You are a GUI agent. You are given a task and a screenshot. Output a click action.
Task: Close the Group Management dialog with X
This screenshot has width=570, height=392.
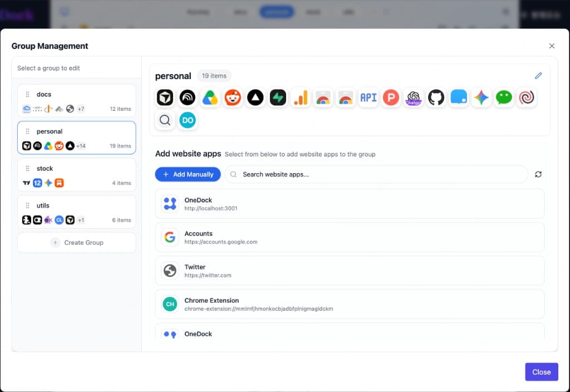click(552, 46)
